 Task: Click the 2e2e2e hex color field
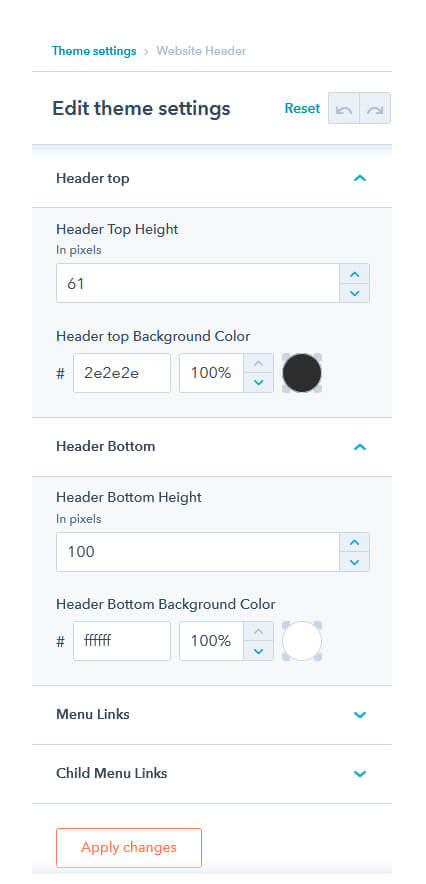click(x=122, y=373)
